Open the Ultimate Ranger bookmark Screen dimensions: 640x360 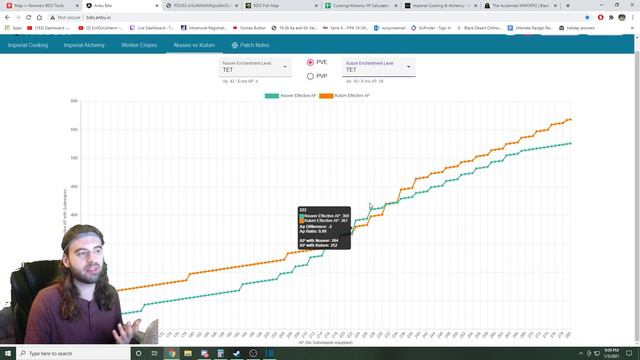pyautogui.click(x=530, y=28)
